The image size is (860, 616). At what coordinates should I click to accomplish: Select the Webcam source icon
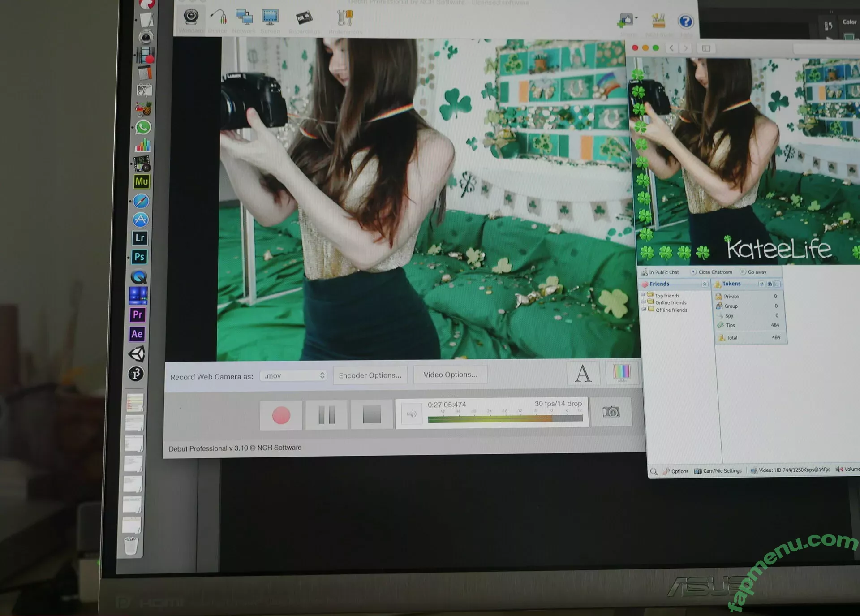tap(191, 18)
